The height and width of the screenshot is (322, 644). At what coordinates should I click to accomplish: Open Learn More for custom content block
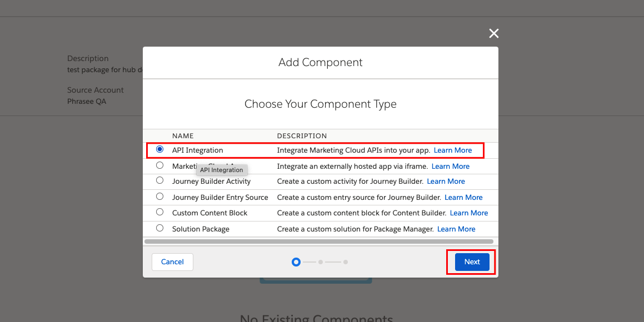(x=469, y=213)
